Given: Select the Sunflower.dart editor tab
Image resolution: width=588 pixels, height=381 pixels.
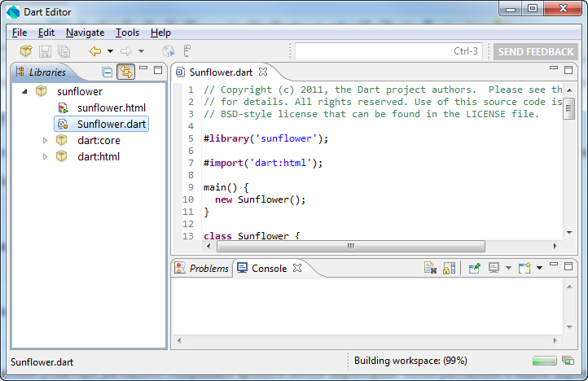Looking at the screenshot, I should pyautogui.click(x=221, y=72).
